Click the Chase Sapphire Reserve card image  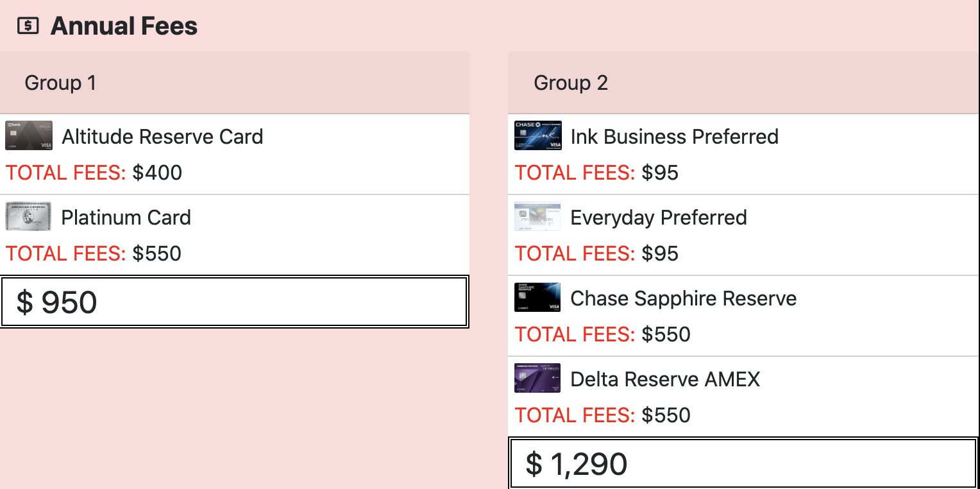[x=537, y=297]
